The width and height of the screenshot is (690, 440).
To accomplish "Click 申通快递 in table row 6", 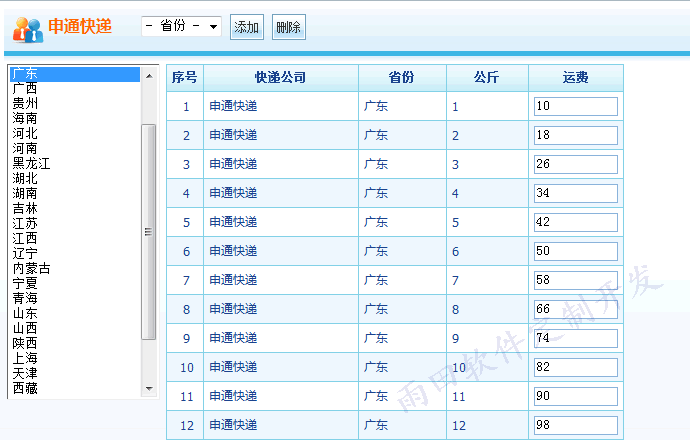I will click(233, 252).
